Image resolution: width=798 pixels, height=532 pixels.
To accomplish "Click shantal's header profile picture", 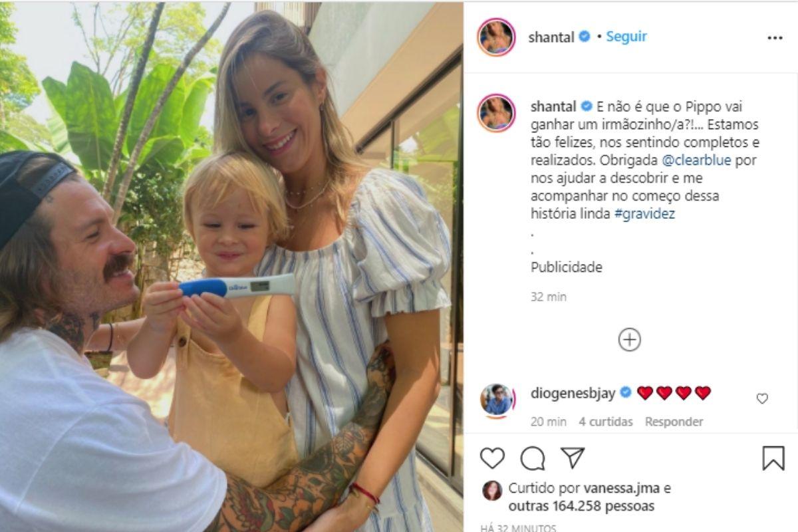I will 497,37.
